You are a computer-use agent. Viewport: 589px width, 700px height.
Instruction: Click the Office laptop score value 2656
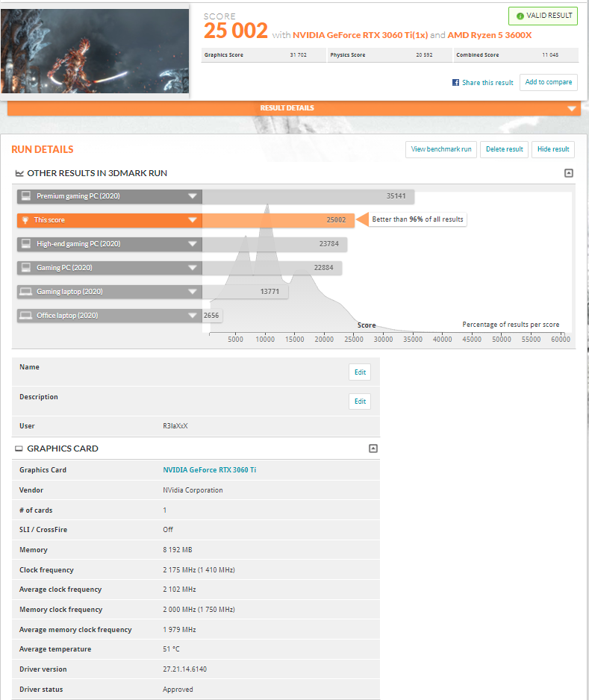click(211, 315)
